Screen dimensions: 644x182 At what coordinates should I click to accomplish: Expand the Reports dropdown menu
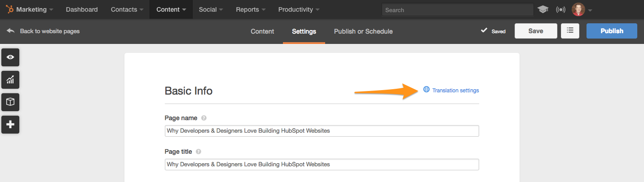pyautogui.click(x=251, y=9)
